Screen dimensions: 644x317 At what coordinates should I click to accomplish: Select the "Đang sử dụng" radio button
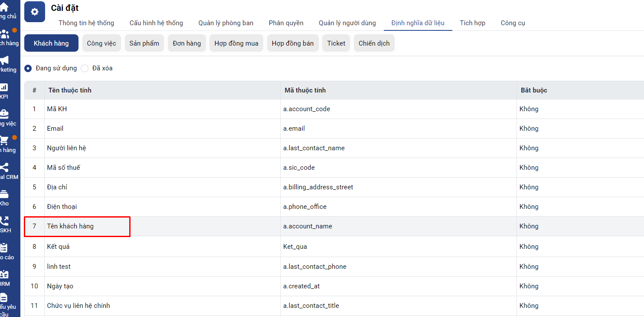tap(28, 68)
